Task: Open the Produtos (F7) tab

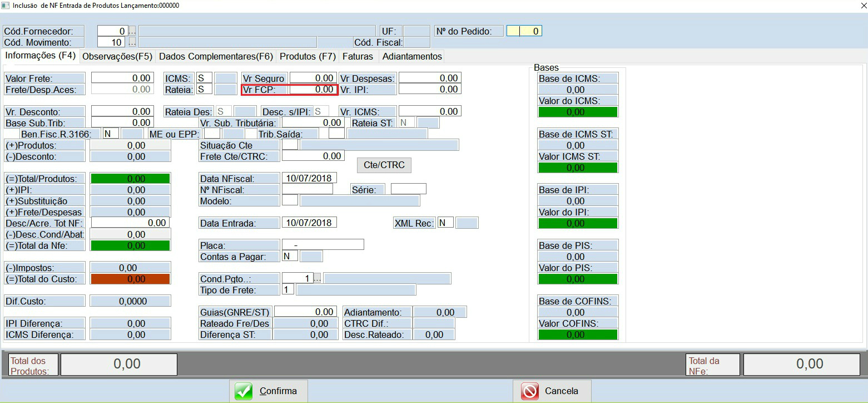Action: pos(307,56)
